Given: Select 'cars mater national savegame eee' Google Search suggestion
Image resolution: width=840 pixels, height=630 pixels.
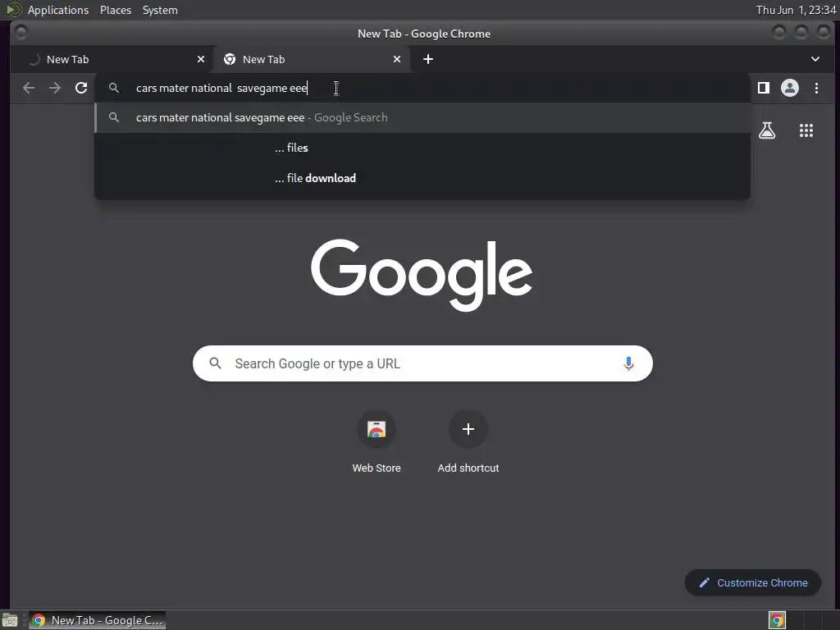Looking at the screenshot, I should [422, 117].
